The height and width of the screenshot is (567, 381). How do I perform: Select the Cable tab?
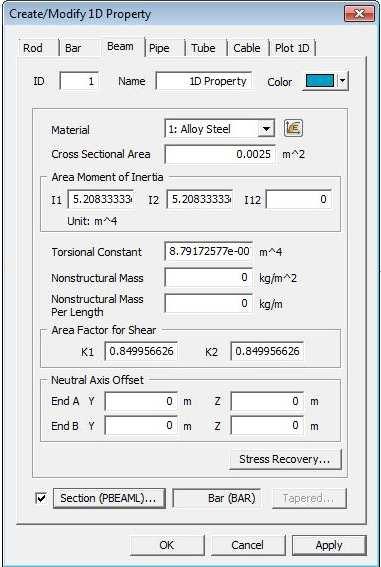[x=247, y=48]
